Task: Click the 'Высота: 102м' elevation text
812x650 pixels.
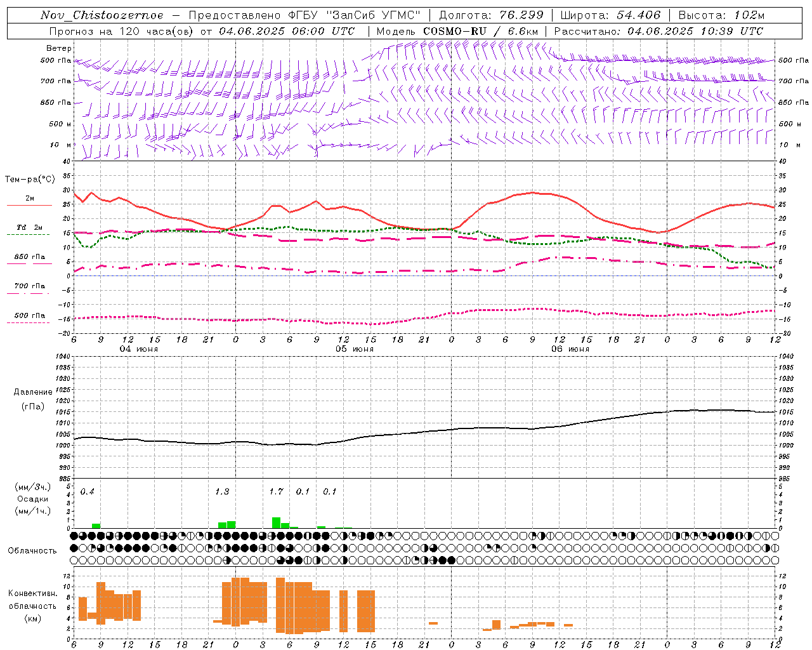Action: [721, 15]
